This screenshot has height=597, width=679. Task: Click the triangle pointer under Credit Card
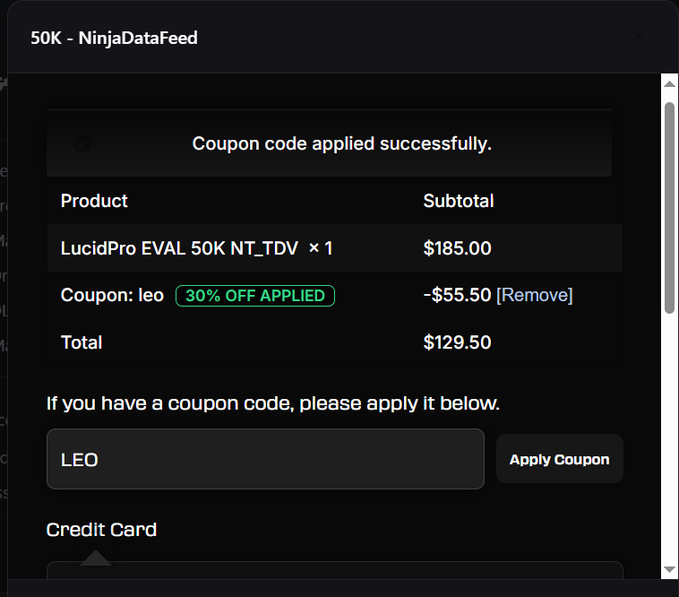click(96, 558)
